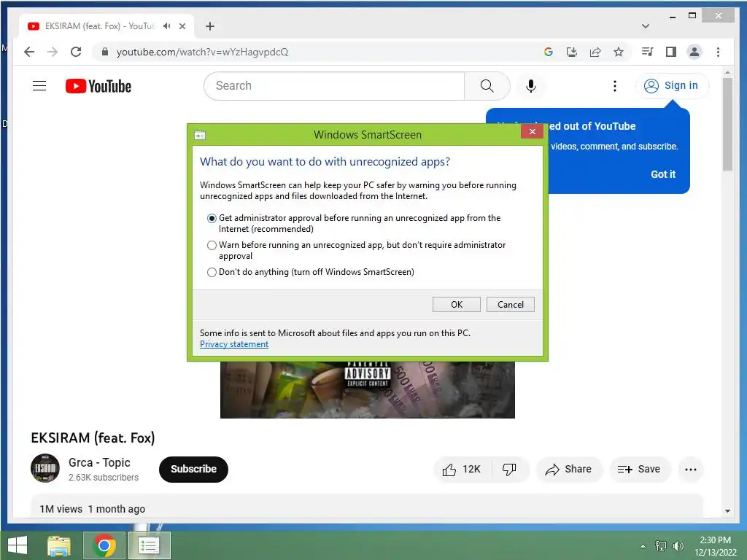Close the EKSIRAM YouTube tab

pos(182,26)
